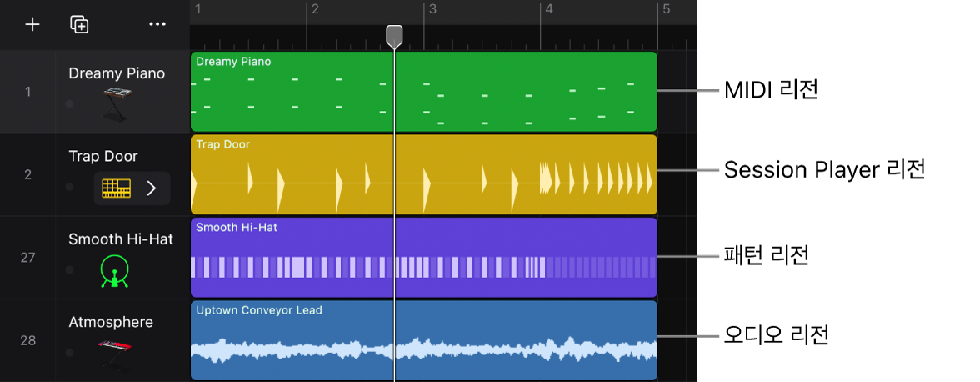Toggle the Dreamy Piano track status dot
Viewport: 980px width, 382px height.
(x=69, y=103)
